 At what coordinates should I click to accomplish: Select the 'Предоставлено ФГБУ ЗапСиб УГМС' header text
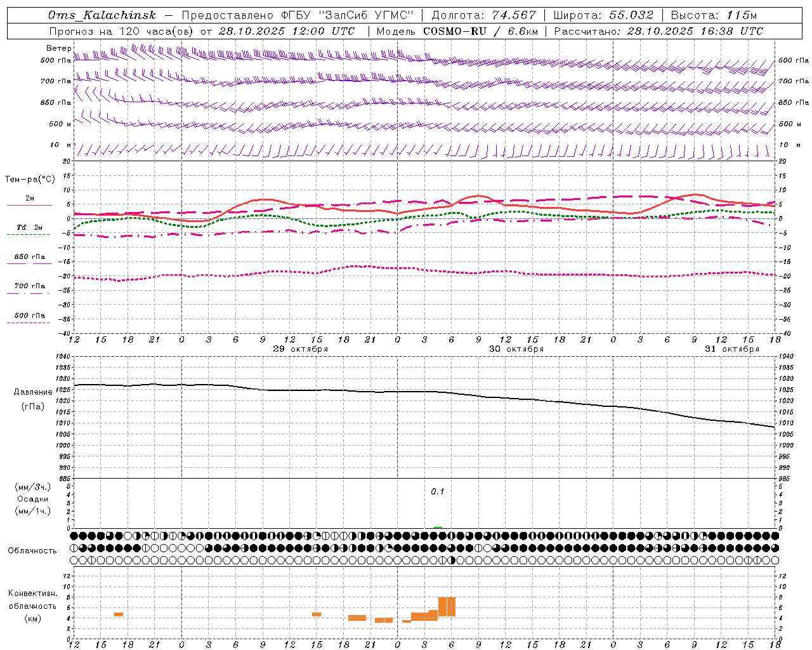(x=298, y=15)
